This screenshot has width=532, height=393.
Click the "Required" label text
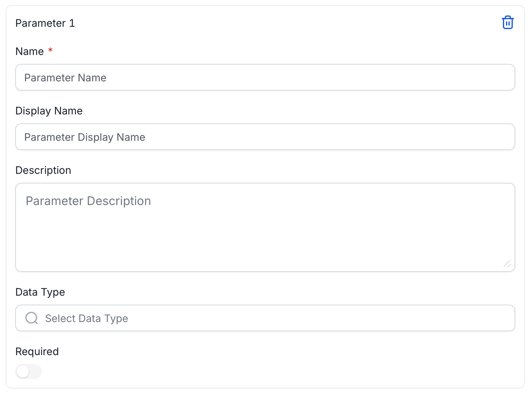point(37,351)
